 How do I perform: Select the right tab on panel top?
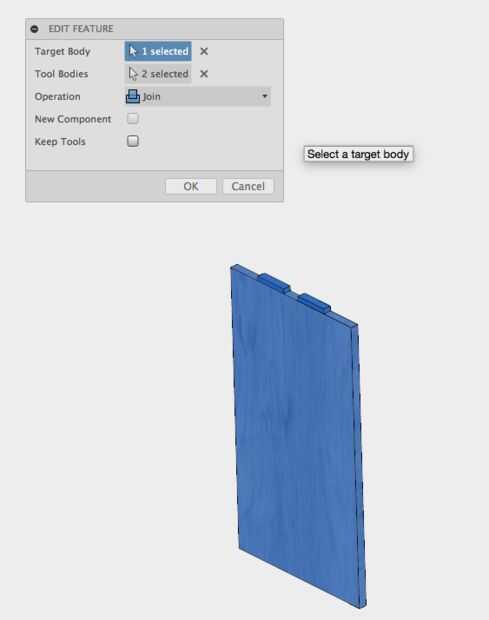314,302
